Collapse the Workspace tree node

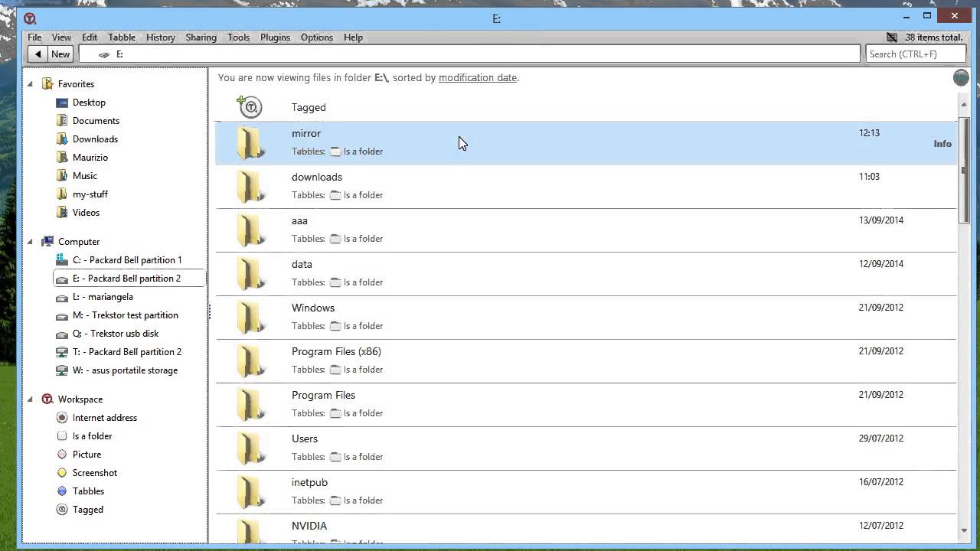[31, 399]
